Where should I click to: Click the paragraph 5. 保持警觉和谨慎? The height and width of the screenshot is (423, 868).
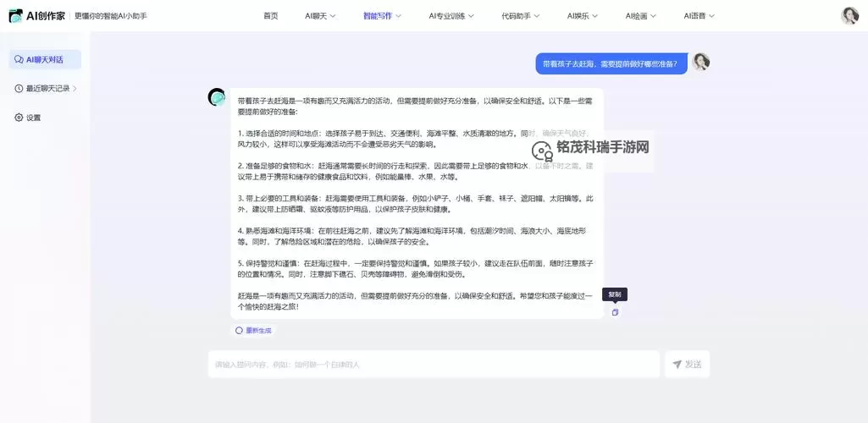click(x=415, y=268)
